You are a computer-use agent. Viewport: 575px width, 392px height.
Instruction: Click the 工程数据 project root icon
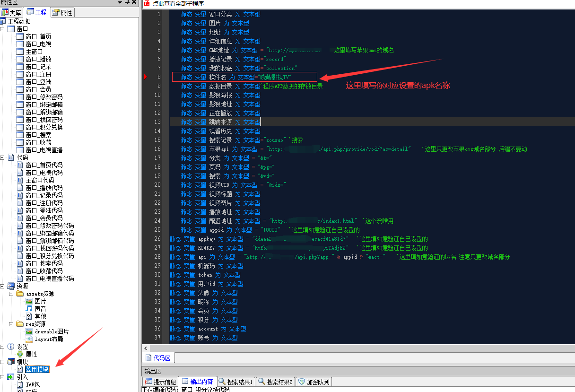[x=3, y=21]
